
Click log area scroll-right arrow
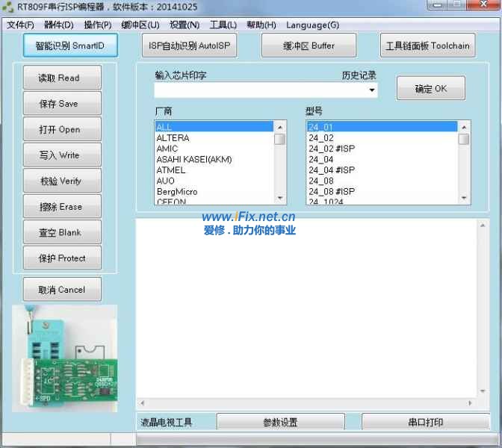[470, 403]
